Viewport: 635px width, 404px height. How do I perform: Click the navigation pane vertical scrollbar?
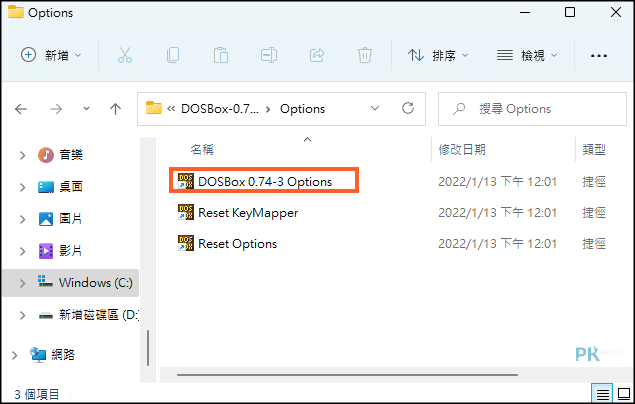pyautogui.click(x=148, y=348)
